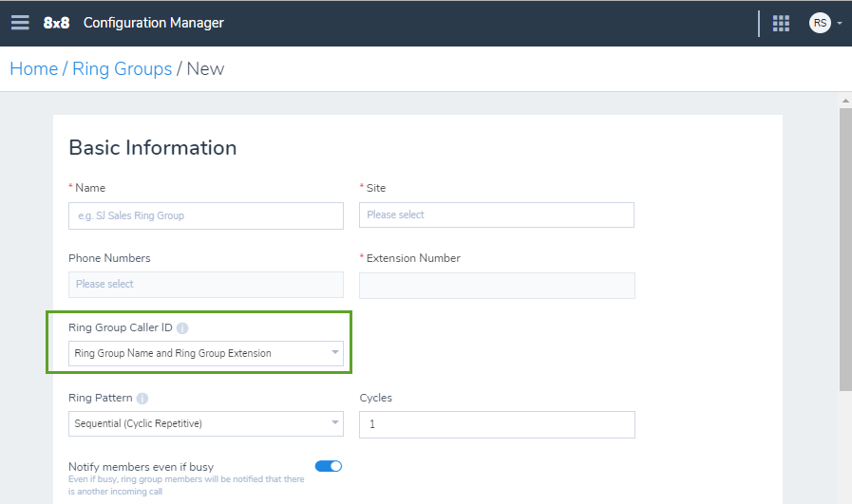
Task: Go to Ring Groups breadcrumb link
Action: (x=123, y=69)
